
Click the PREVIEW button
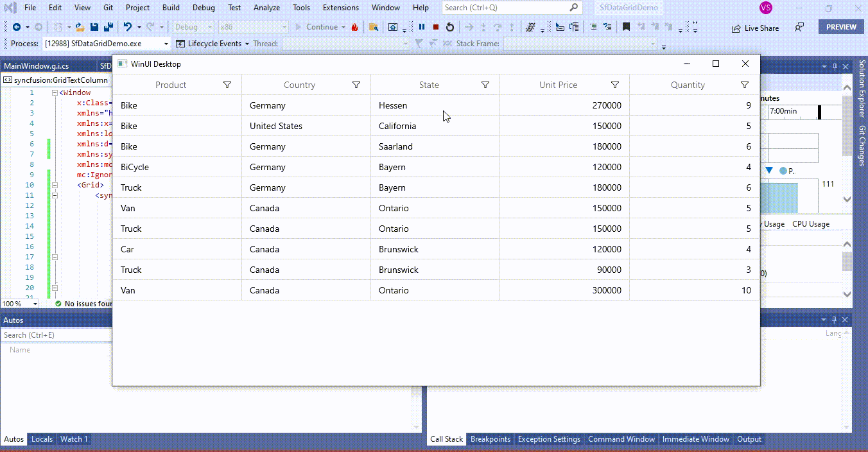coord(841,27)
